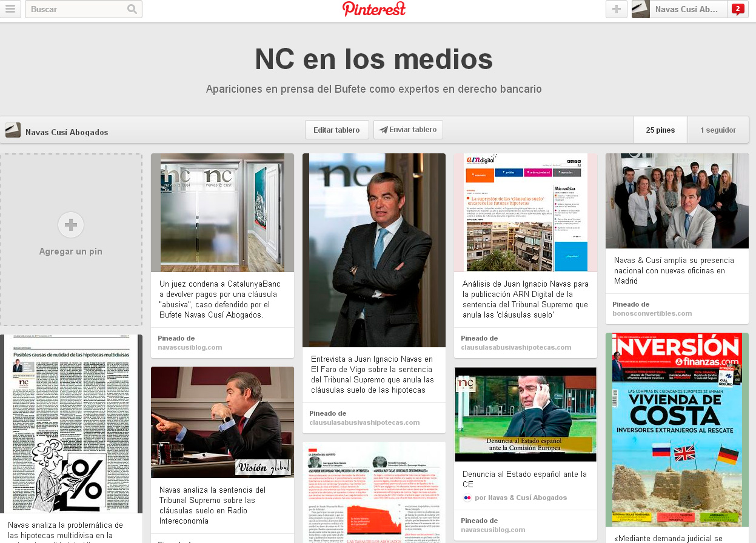Click the Denuncia al Estado español ante la CE text
Viewport: 756px width, 543px height.
coord(525,479)
